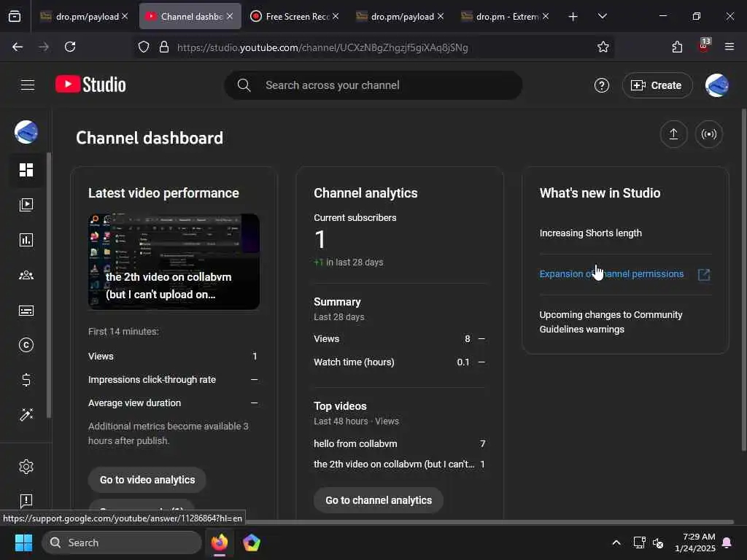
Task: Open hello from collabvm top video
Action: (399, 444)
